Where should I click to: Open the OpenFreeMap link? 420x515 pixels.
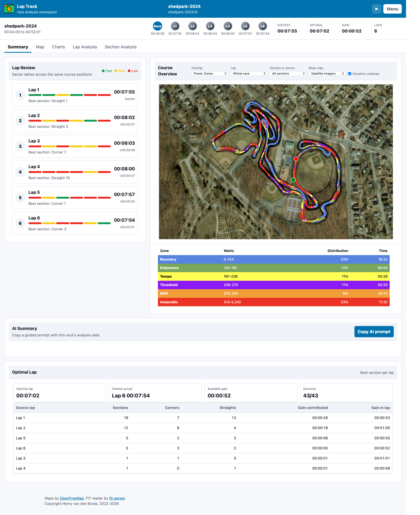tap(72, 498)
